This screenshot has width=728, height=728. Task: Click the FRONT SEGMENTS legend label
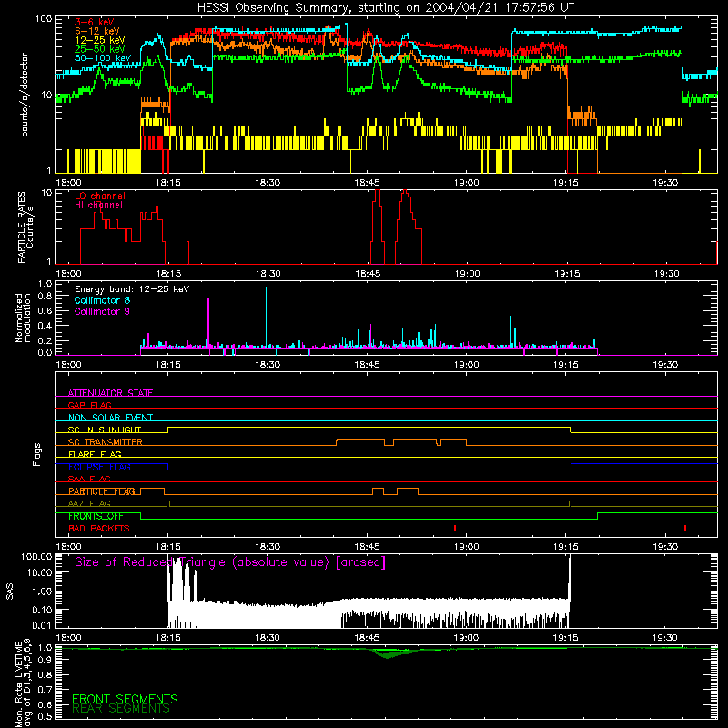(125, 699)
